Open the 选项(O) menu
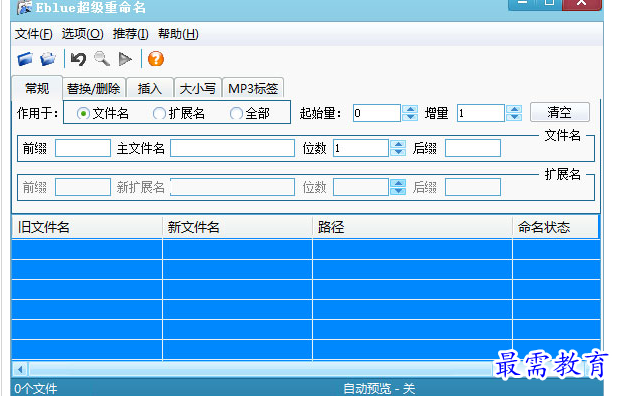Screen dimensions: 617x396 pyautogui.click(x=82, y=34)
